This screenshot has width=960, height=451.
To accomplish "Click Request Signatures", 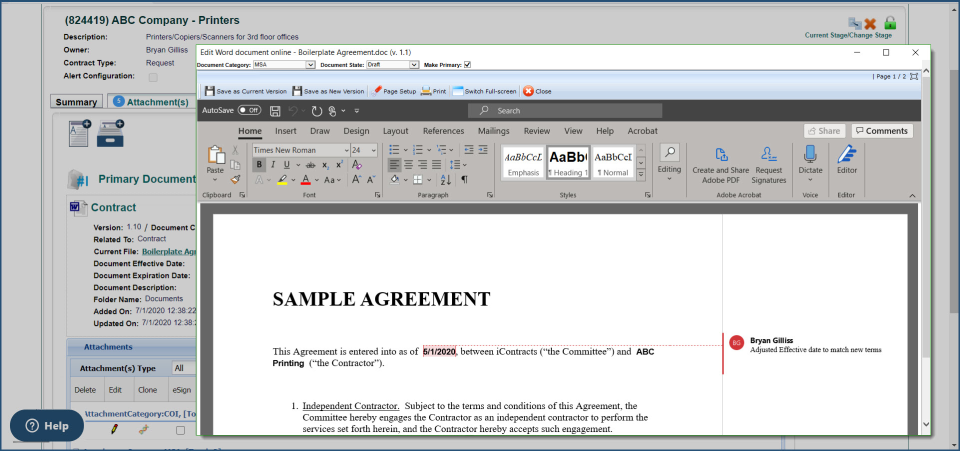I will pyautogui.click(x=768, y=165).
